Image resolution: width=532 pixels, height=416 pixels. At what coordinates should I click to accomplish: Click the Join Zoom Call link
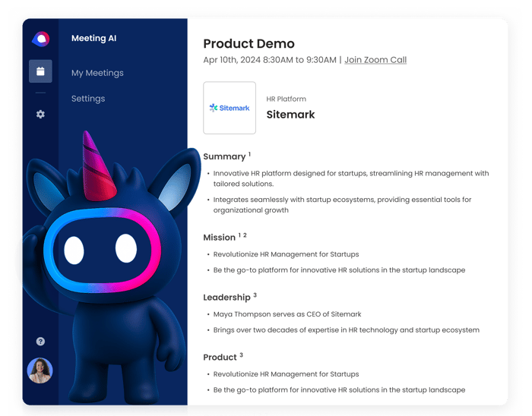375,60
